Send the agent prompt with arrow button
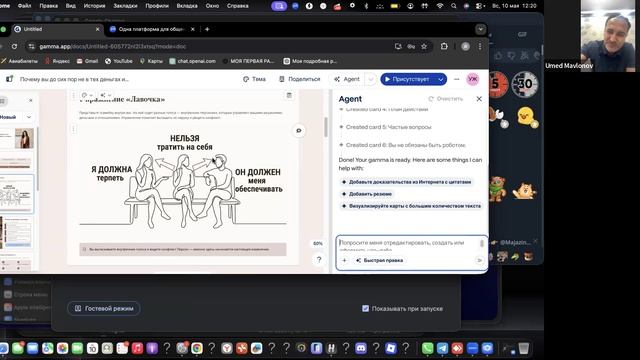 (x=480, y=260)
